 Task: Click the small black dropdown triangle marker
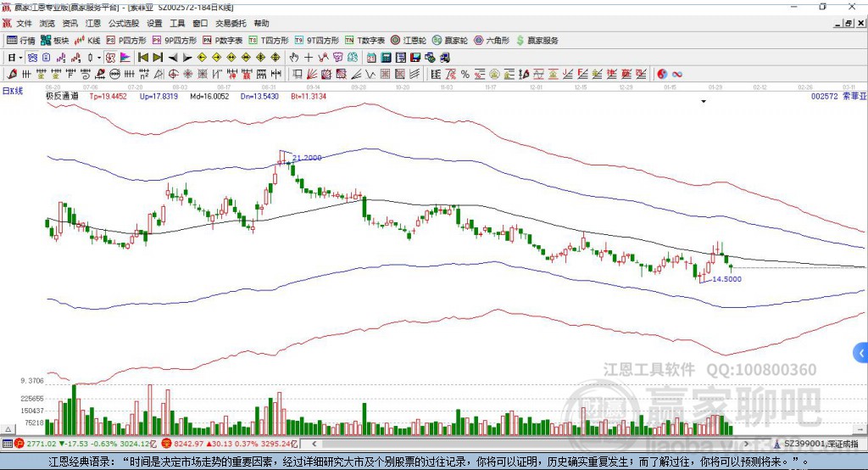[x=704, y=102]
